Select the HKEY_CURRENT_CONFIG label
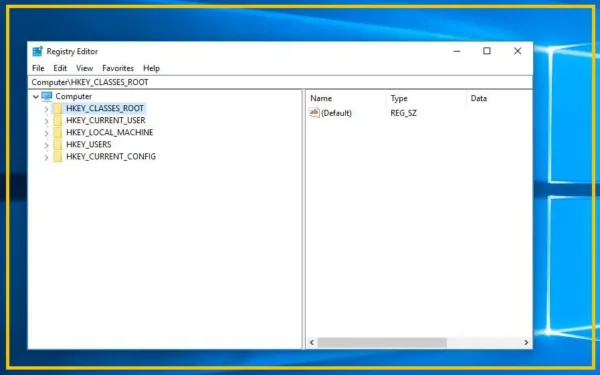This screenshot has width=600, height=375. (x=111, y=157)
